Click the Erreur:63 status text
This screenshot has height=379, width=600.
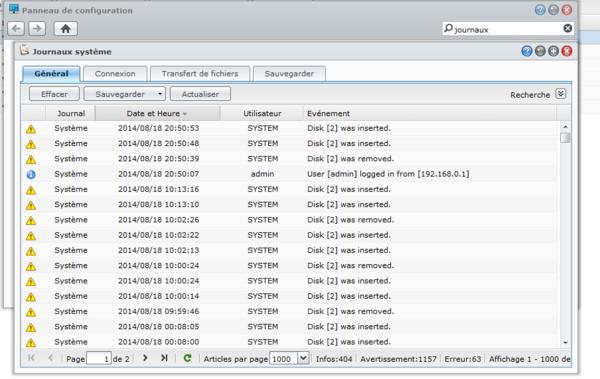tap(462, 359)
